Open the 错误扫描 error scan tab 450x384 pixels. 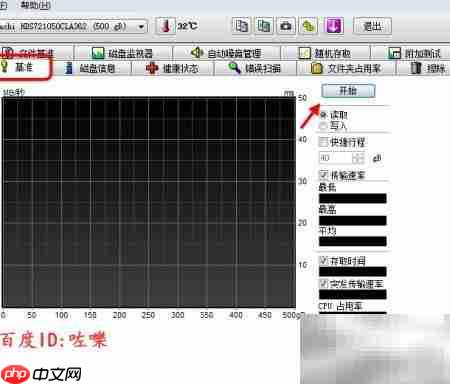pos(255,68)
